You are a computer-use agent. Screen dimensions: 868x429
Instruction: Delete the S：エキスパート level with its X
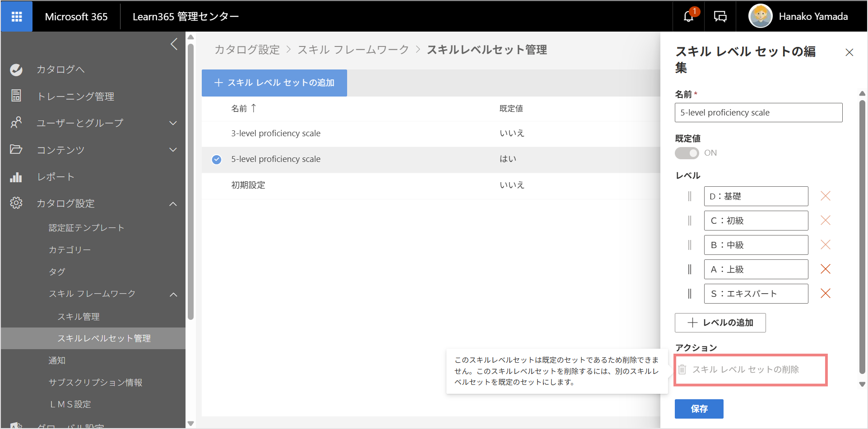826,293
